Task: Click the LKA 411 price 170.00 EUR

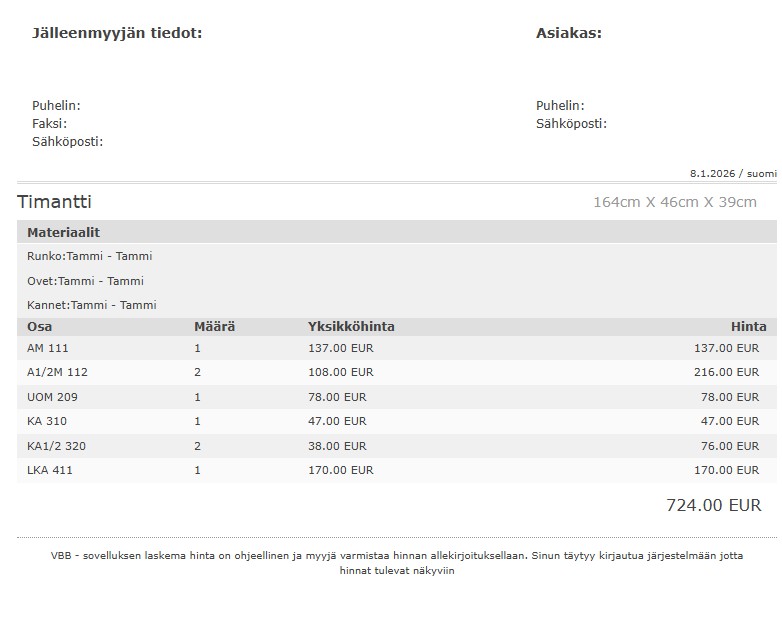Action: click(x=726, y=470)
